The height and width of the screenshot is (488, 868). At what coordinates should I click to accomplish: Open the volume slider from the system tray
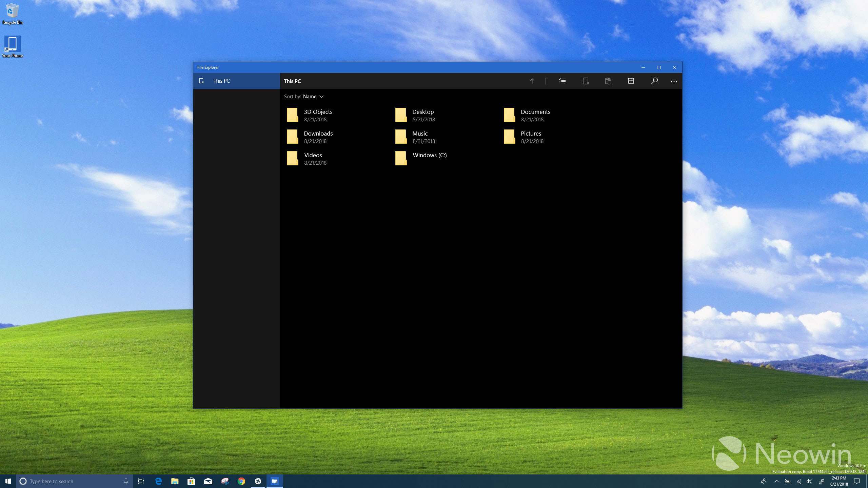[x=809, y=481]
